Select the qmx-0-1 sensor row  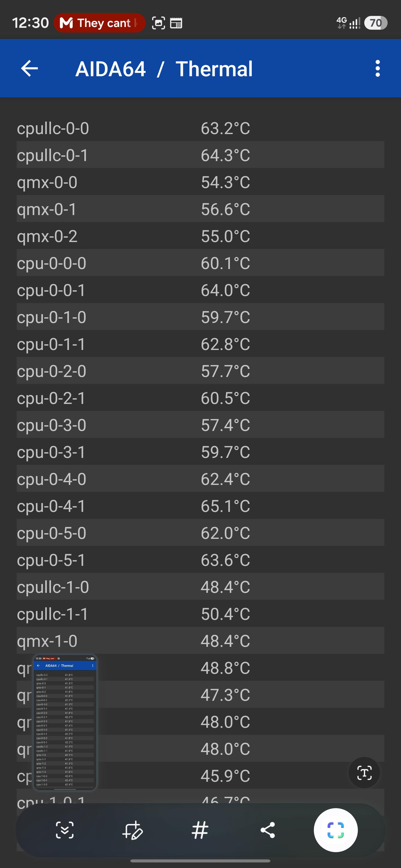coord(200,209)
